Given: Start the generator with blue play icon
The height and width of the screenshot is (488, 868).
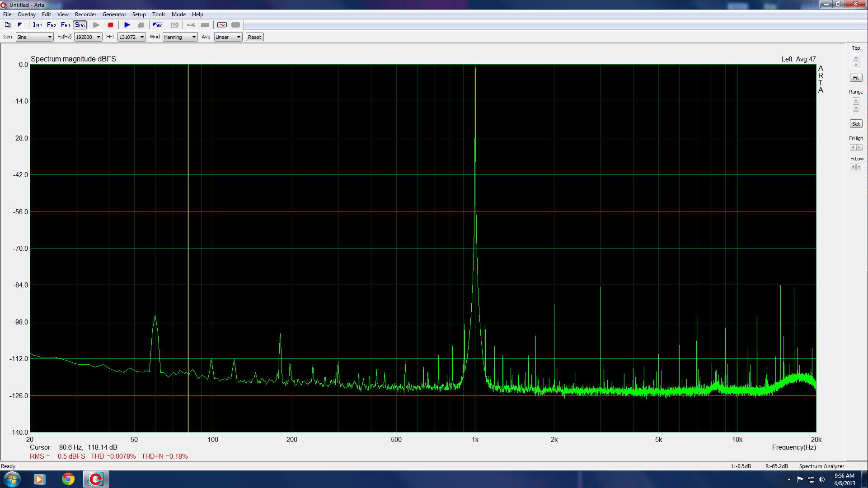Looking at the screenshot, I should click(127, 25).
